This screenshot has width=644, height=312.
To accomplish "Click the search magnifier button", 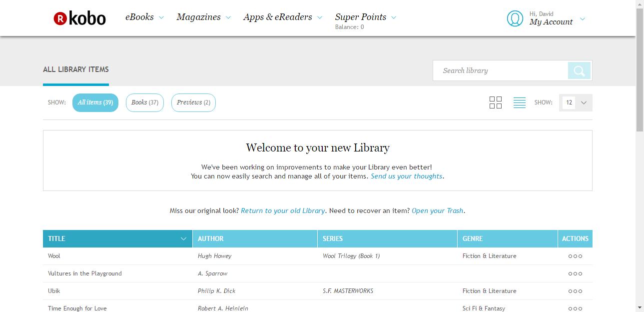I will pos(579,70).
